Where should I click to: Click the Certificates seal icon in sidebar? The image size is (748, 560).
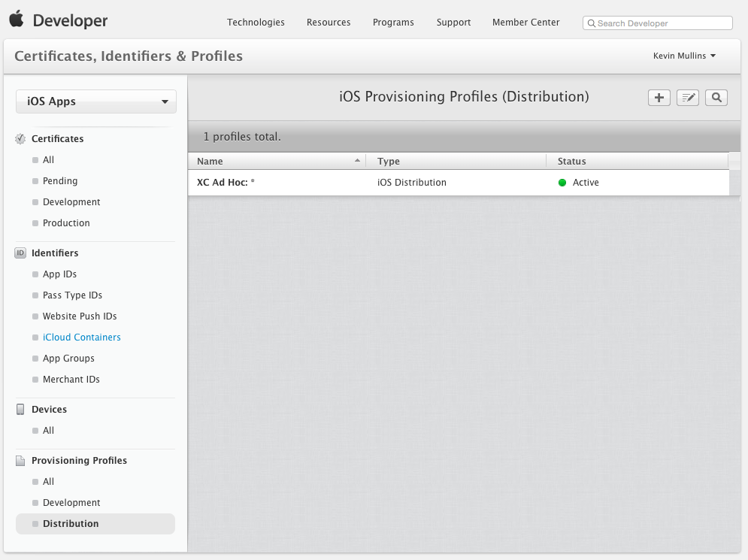pyautogui.click(x=18, y=138)
